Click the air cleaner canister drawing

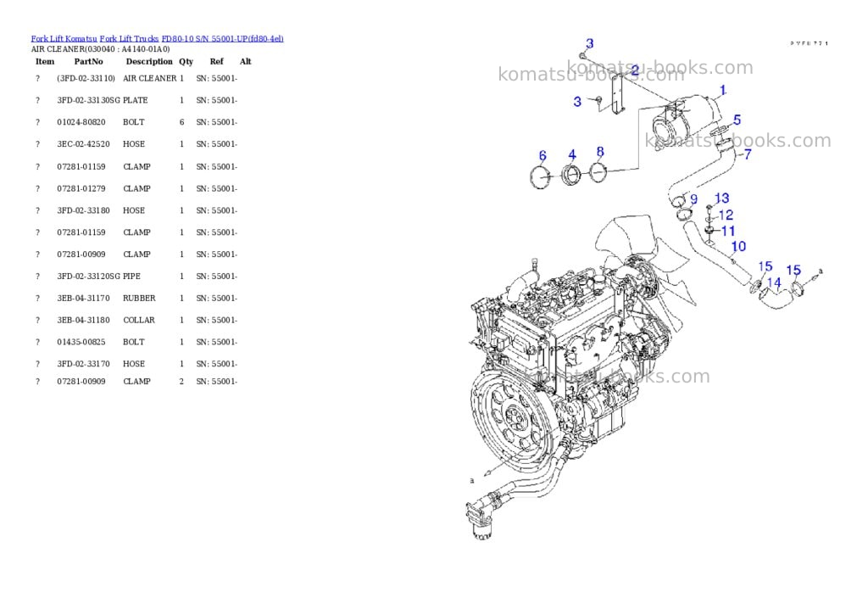point(685,122)
